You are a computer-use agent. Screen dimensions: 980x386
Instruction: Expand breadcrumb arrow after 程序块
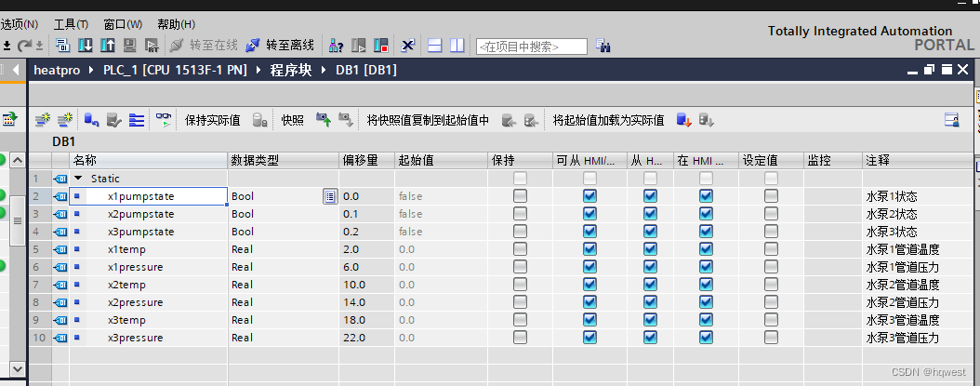click(x=324, y=70)
